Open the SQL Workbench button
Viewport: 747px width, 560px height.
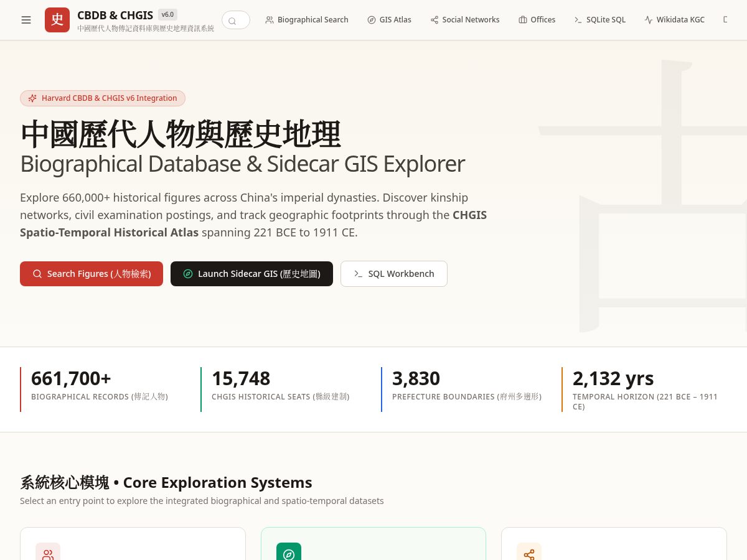pyautogui.click(x=394, y=274)
